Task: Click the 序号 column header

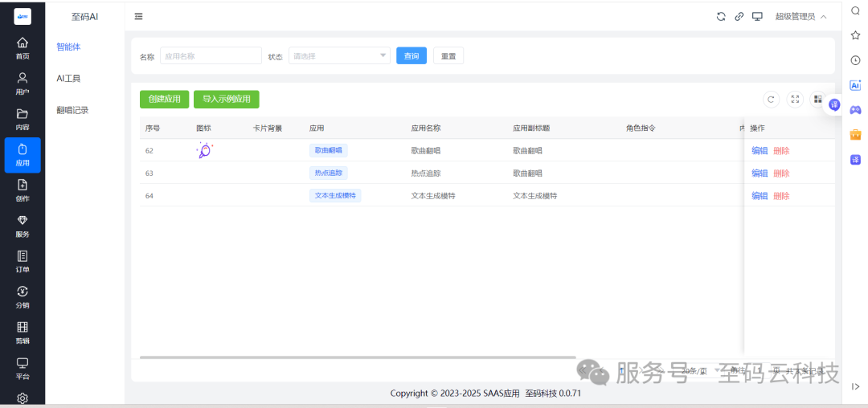Action: coord(153,129)
